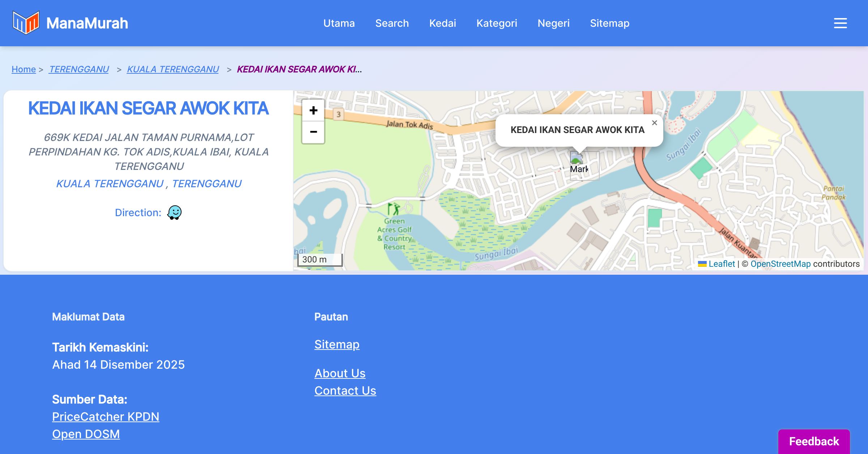Open Waze direction icon
Screen dimensions: 868x454
[x=174, y=213]
